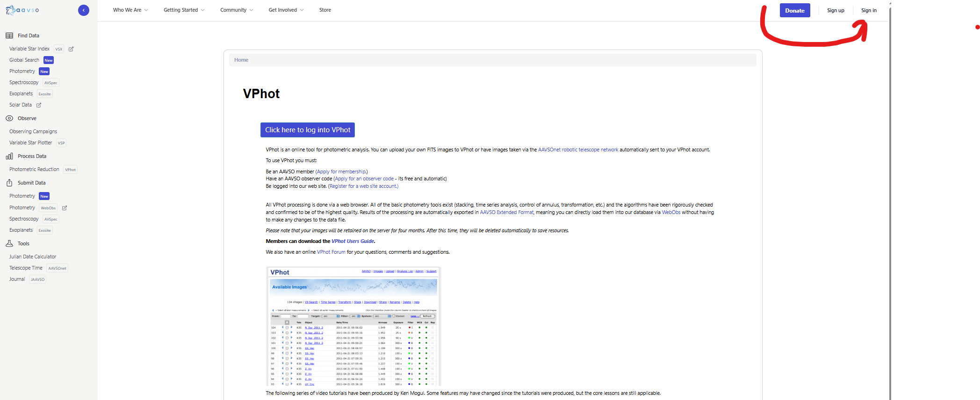This screenshot has height=400, width=980.
Task: Click the VSX badge
Action: (x=59, y=49)
